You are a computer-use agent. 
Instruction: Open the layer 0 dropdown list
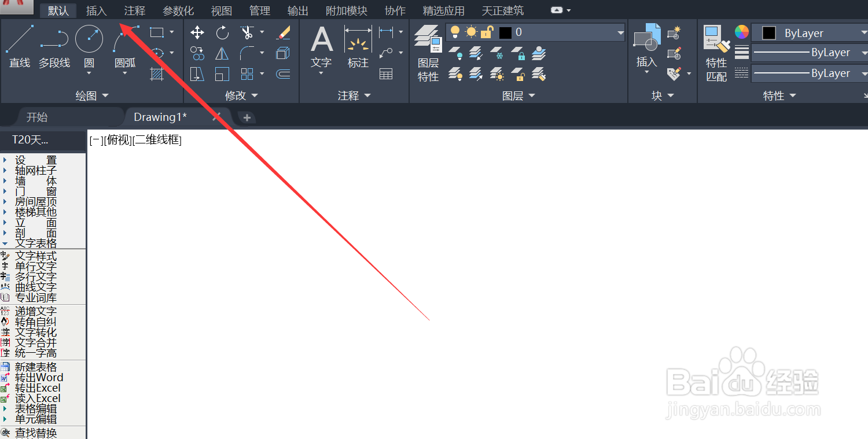pyautogui.click(x=620, y=32)
